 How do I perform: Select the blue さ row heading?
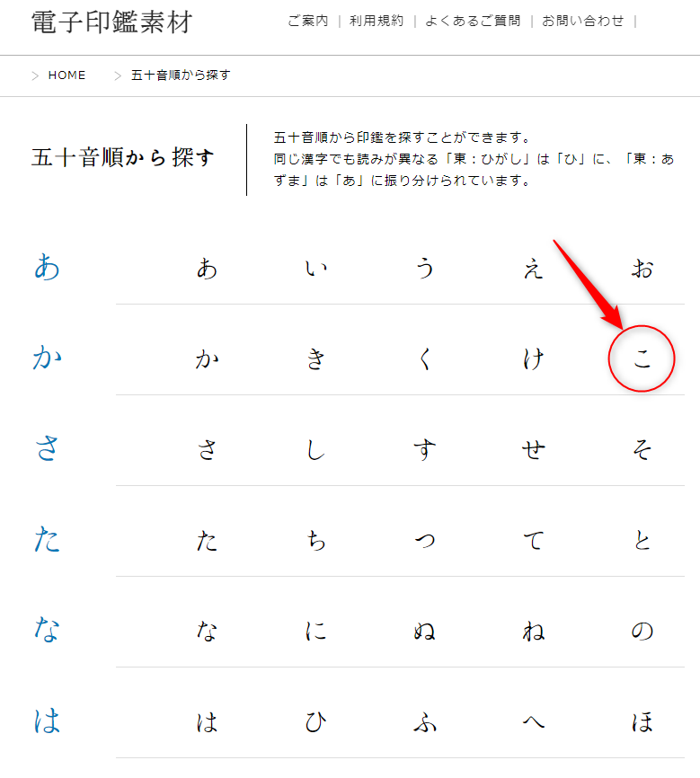pos(47,448)
